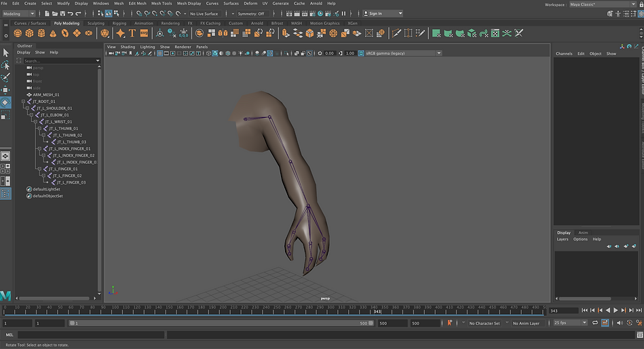Click the time slider at frame 343
Screen dimensions: 644x349
[377, 310]
